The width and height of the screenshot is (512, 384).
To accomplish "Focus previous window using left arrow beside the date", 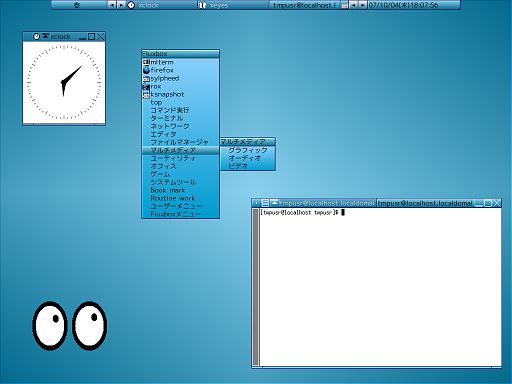I will (x=354, y=5).
